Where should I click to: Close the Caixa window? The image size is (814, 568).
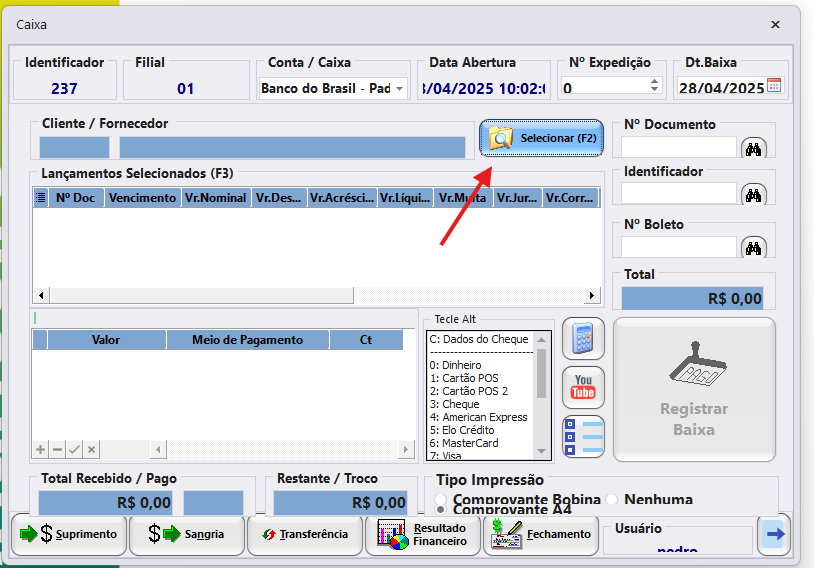tap(775, 24)
